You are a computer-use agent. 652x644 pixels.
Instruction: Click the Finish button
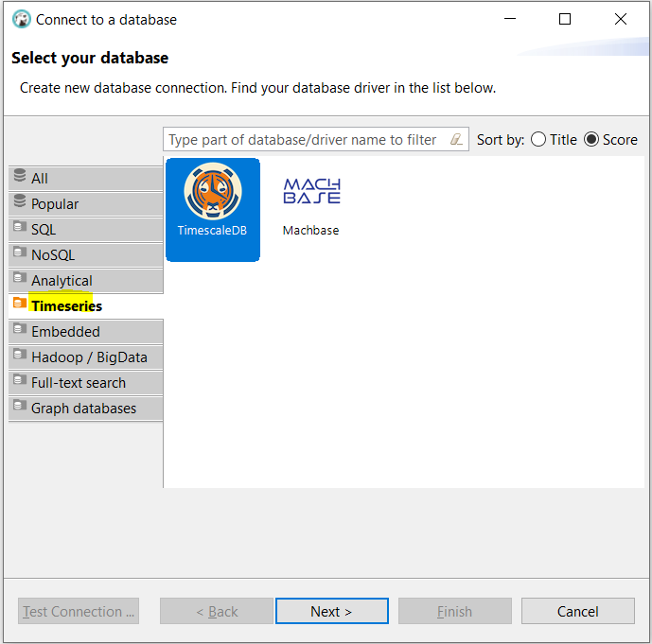click(455, 611)
